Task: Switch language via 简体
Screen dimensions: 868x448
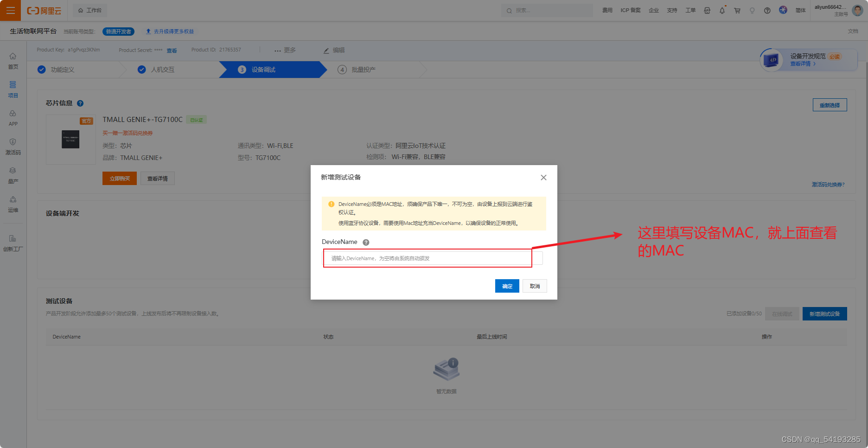Action: pyautogui.click(x=801, y=10)
